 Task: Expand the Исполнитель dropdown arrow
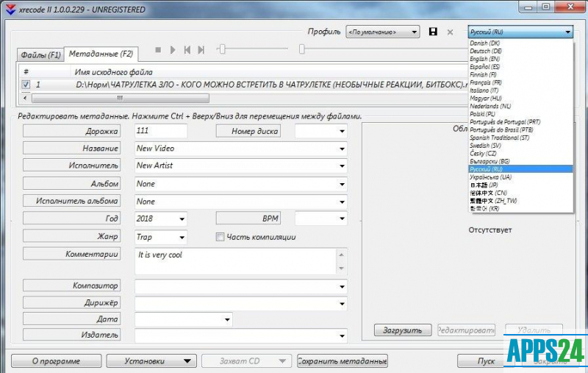coord(342,166)
